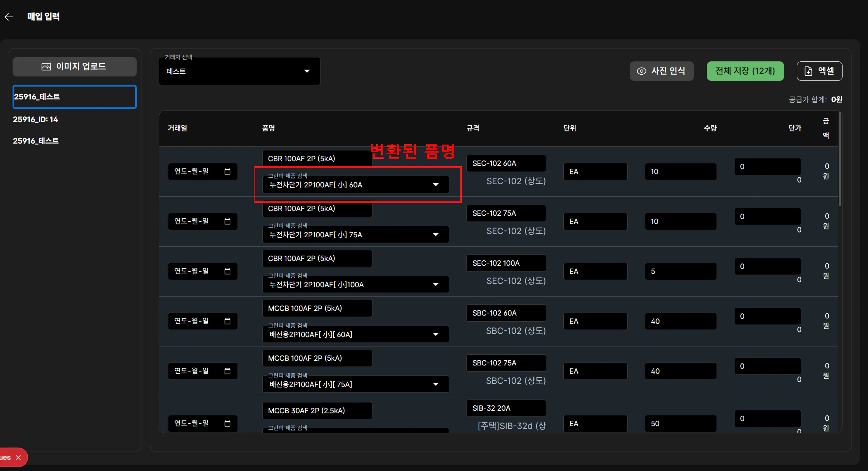868x471 pixels.
Task: Expand the 거래처 선택 dropdown
Action: [307, 71]
